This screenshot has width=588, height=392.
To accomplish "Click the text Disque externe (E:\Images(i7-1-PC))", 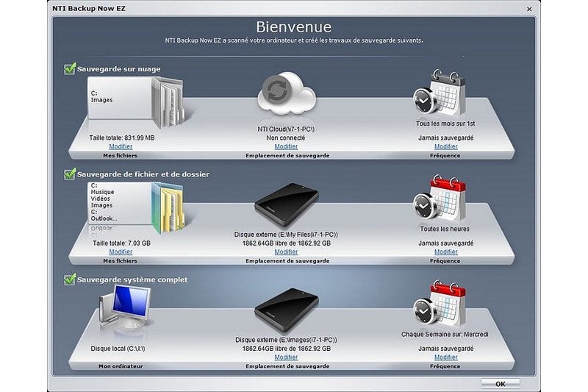I will [x=286, y=340].
